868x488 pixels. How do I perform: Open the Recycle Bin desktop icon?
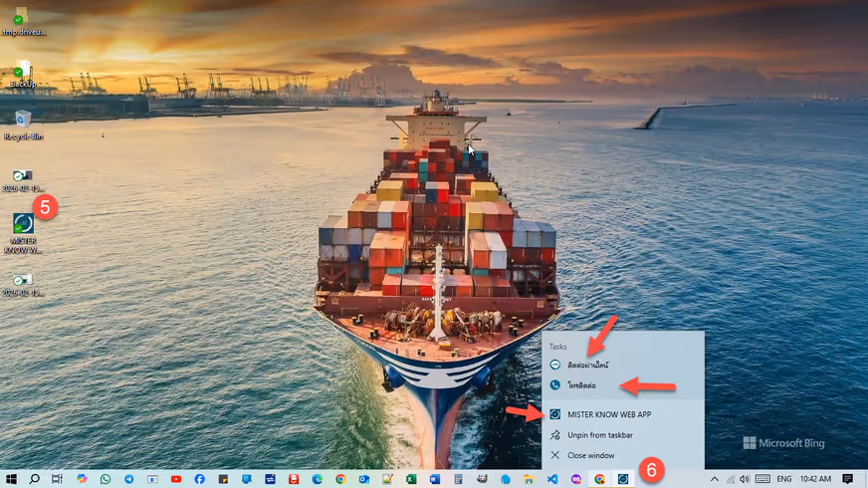point(23,121)
